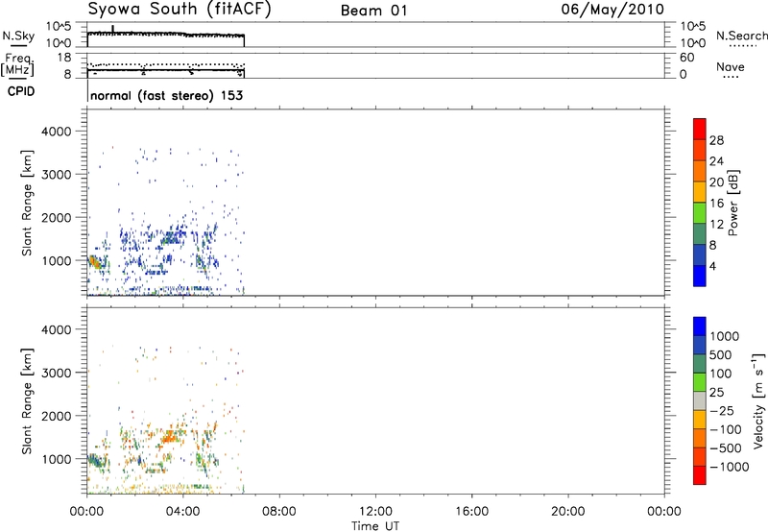Screen dimensions: 768x532
Task: Click '4000' tick on power panel axis
Action: click(57, 132)
